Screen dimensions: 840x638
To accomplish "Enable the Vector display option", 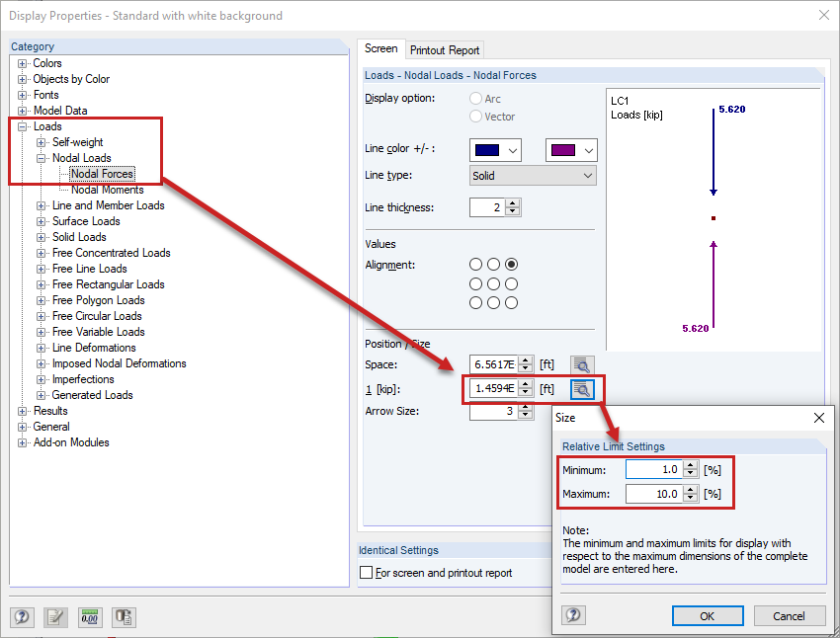I will (475, 115).
